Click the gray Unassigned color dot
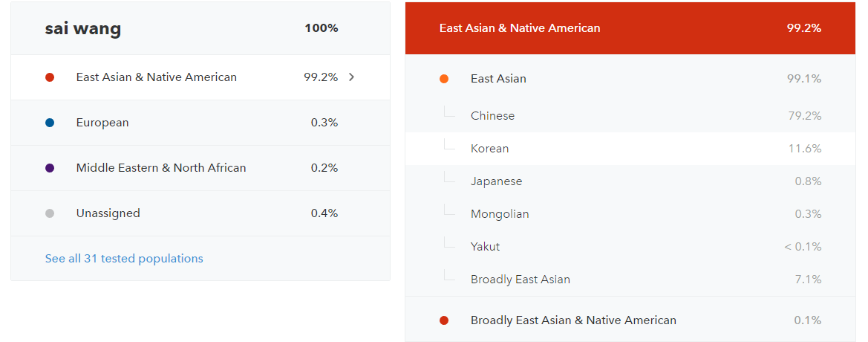Image resolution: width=868 pixels, height=342 pixels. coord(50,213)
